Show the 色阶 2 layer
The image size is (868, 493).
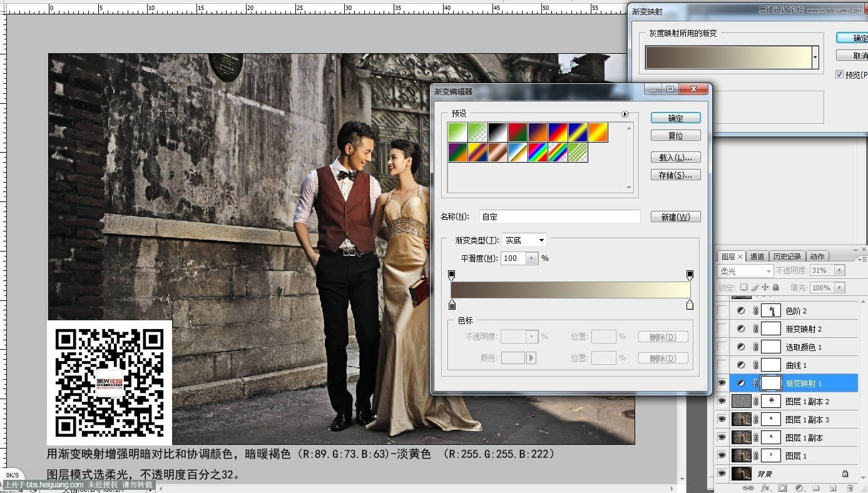pos(722,310)
